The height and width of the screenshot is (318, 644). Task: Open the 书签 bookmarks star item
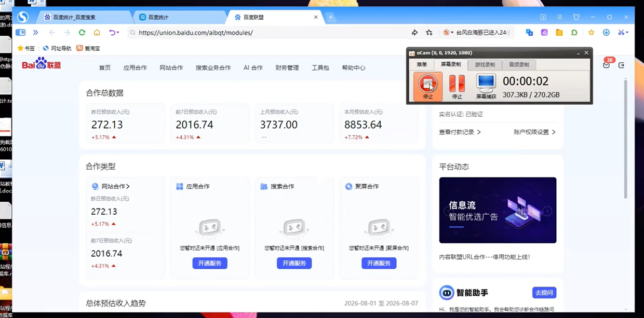[26, 48]
